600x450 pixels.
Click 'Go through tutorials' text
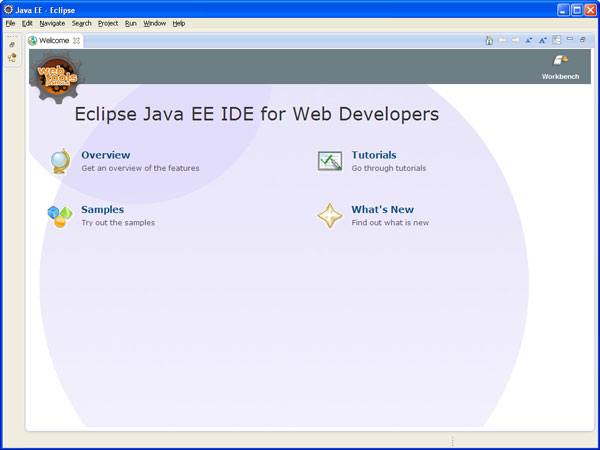click(x=389, y=168)
